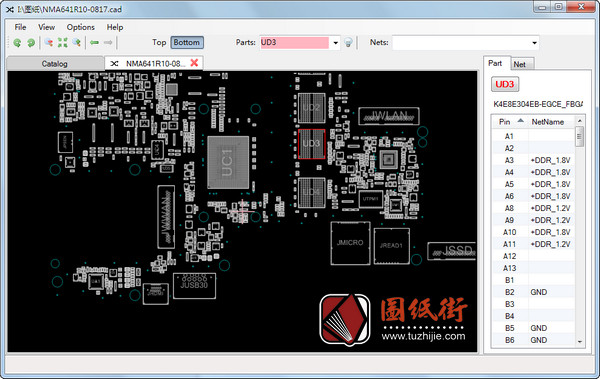Viewport: 600px width, 379px height.
Task: Select pin row B2 with GND
Action: [x=533, y=292]
